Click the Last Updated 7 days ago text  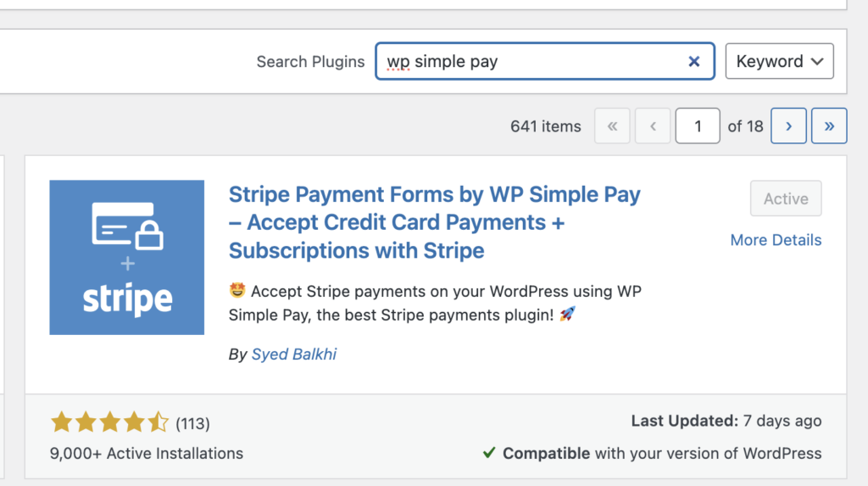point(726,421)
